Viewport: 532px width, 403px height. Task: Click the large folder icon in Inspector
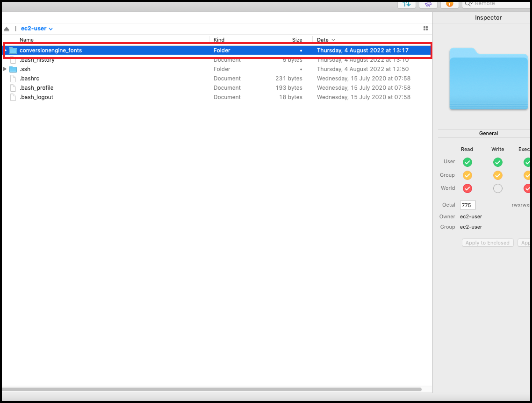coord(489,79)
